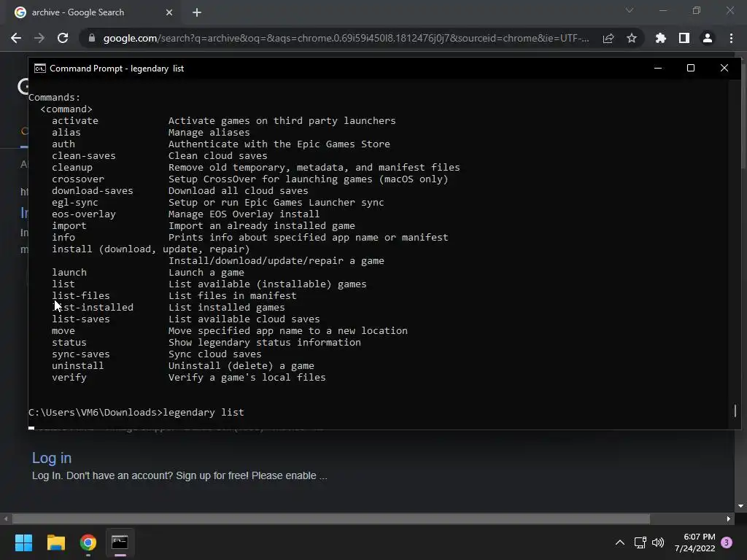Click 'Install/download/update/repair a game' text
This screenshot has width=747, height=560.
pos(276,260)
